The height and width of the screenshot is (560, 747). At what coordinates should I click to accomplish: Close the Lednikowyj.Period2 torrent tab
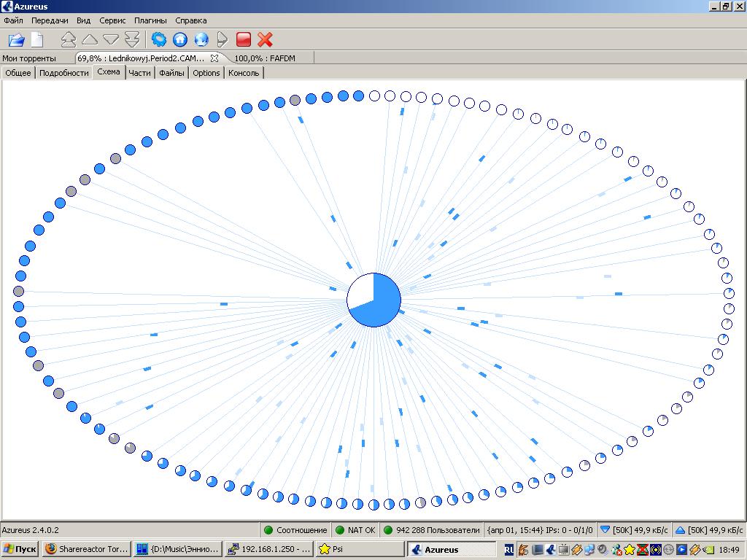click(x=214, y=58)
